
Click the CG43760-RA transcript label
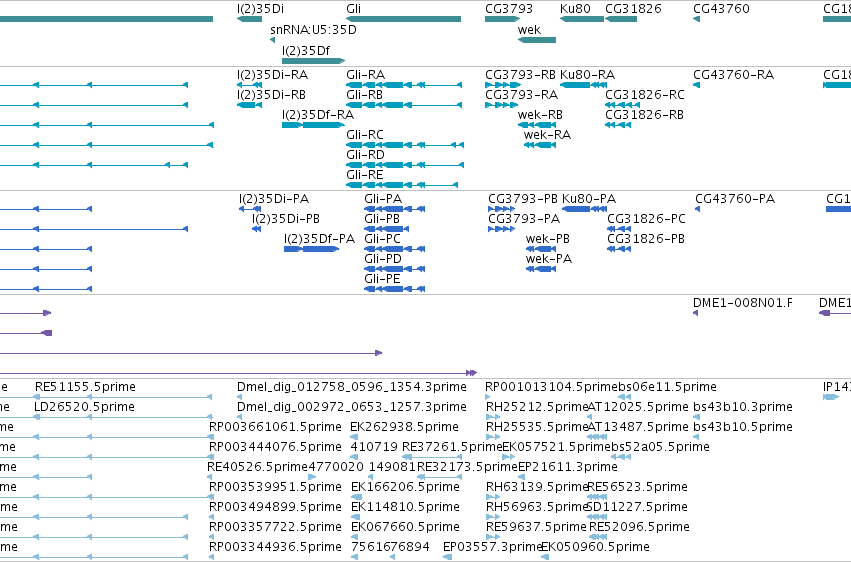(734, 75)
